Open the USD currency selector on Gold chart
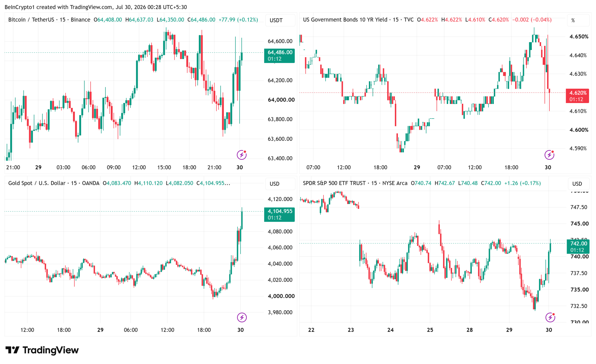The image size is (596, 364). (x=280, y=184)
